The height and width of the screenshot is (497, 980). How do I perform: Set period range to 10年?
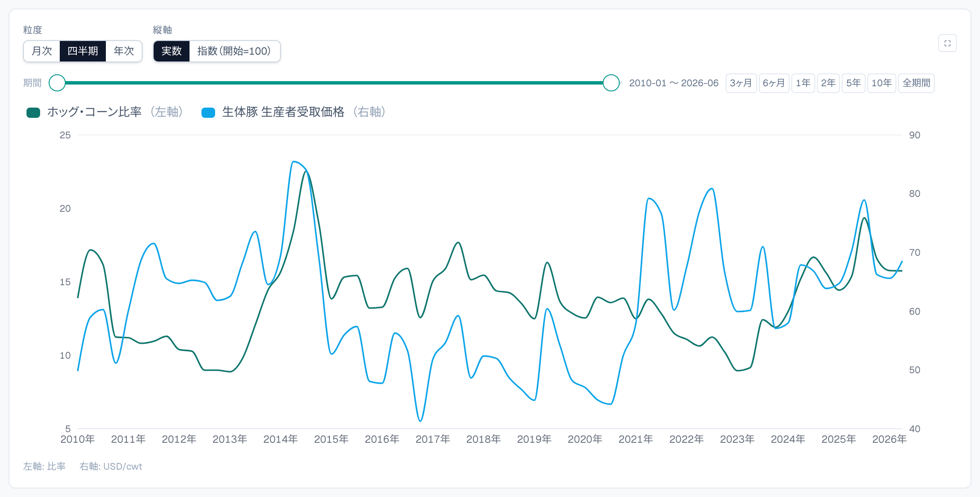(x=882, y=83)
